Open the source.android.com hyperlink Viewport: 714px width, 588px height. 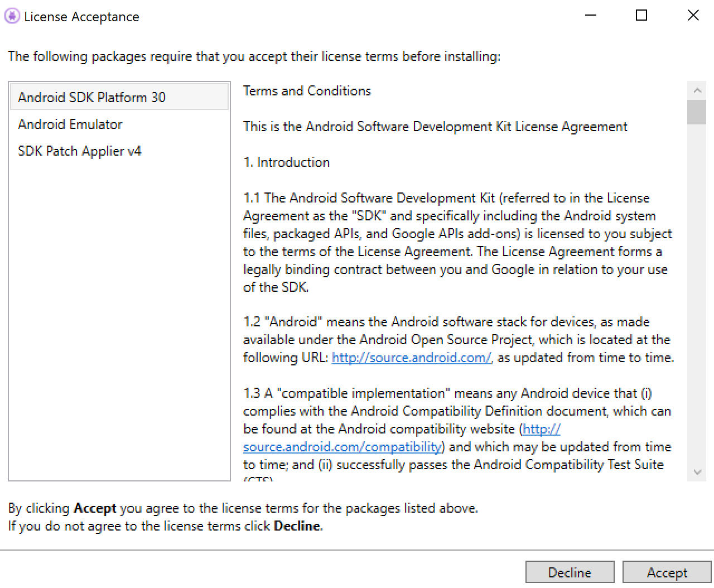pos(411,357)
